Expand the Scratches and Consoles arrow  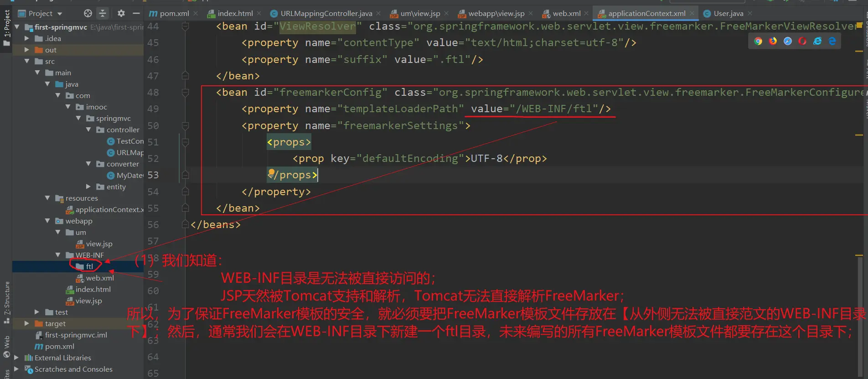(17, 369)
